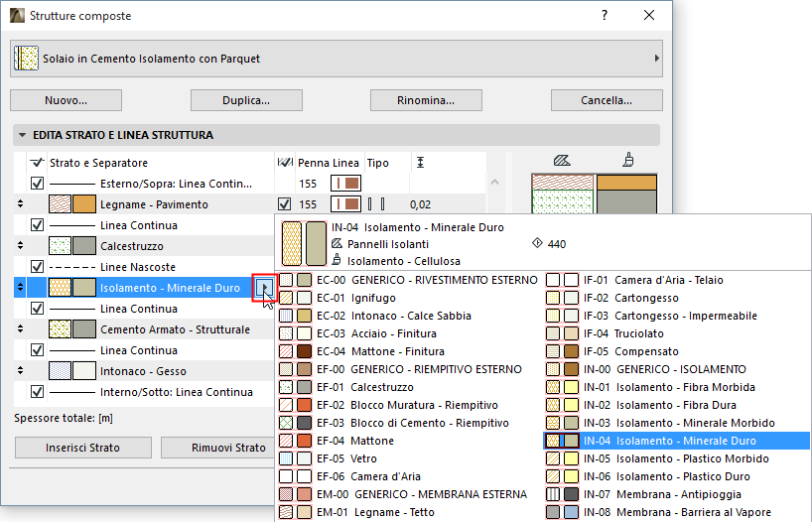Viewport: 812px width, 522px height.
Task: Click the hatch fill icon of Calcestruzzo layer
Action: click(61, 246)
